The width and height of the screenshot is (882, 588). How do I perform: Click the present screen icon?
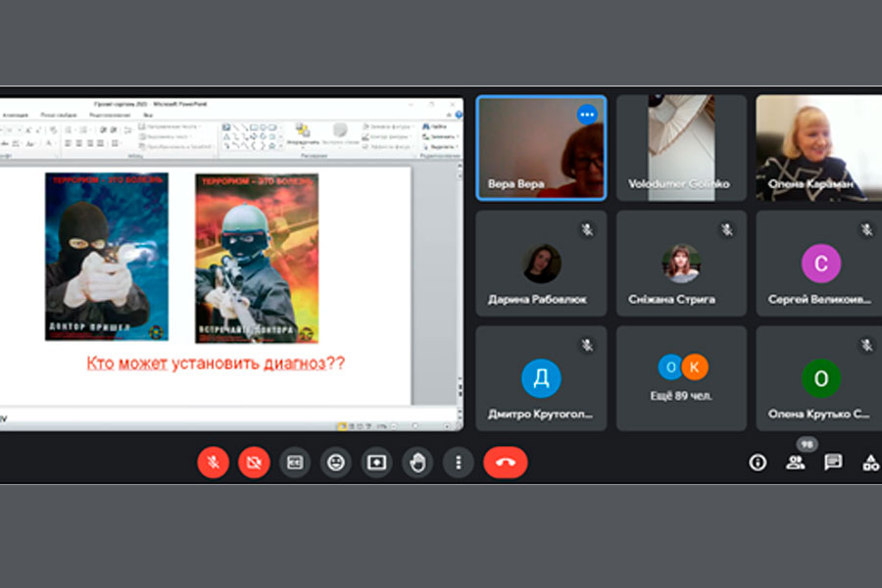pyautogui.click(x=376, y=463)
